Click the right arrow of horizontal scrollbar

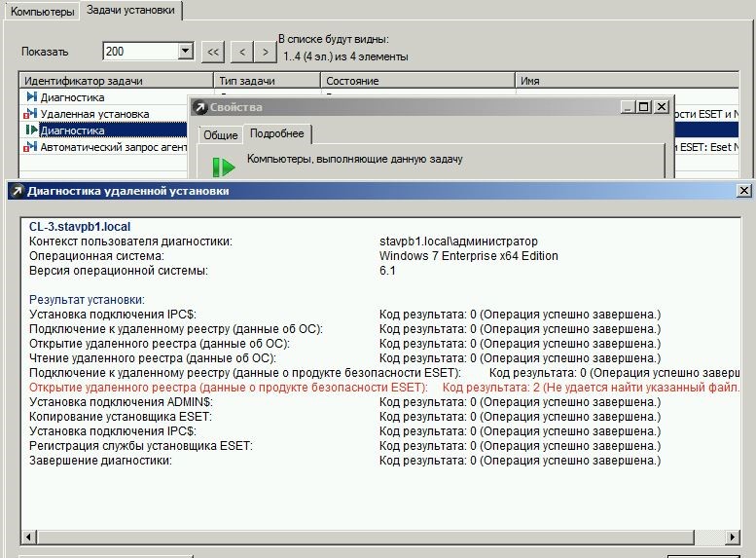733,537
